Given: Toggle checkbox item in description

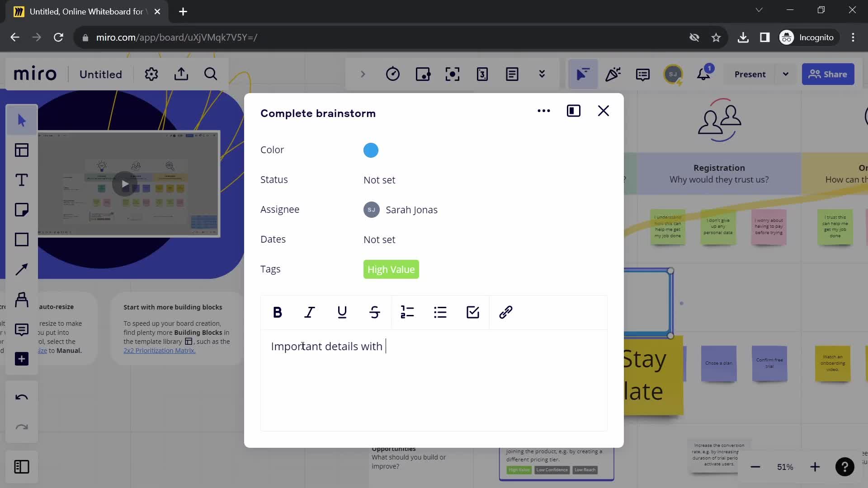Looking at the screenshot, I should click(x=474, y=312).
